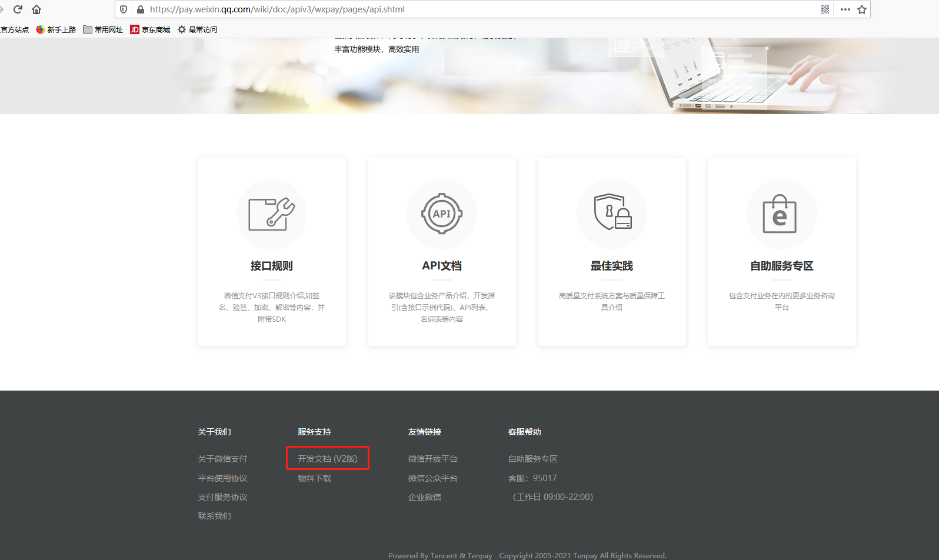Image resolution: width=939 pixels, height=560 pixels.
Task: Click the 关于我们 footer heading
Action: 214,432
